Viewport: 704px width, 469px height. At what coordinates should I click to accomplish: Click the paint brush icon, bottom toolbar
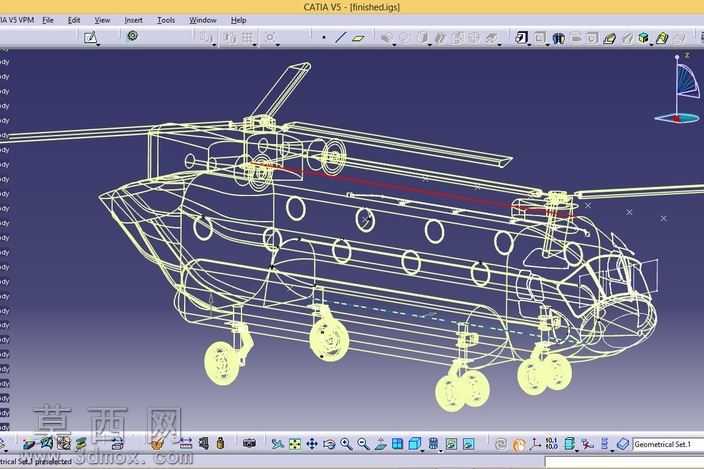(x=157, y=444)
